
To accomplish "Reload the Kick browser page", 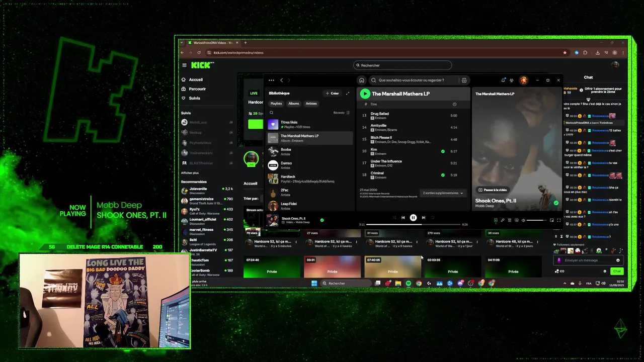I will pyautogui.click(x=199, y=52).
